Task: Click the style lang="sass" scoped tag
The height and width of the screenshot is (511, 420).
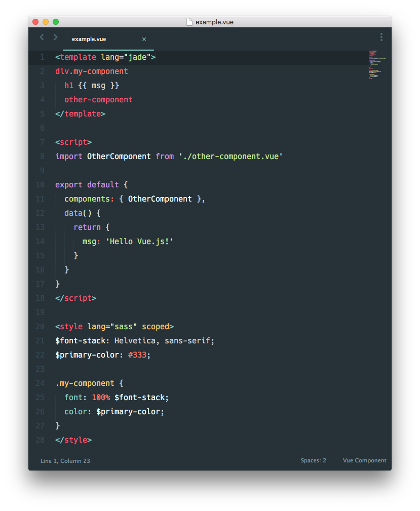Action: [114, 327]
